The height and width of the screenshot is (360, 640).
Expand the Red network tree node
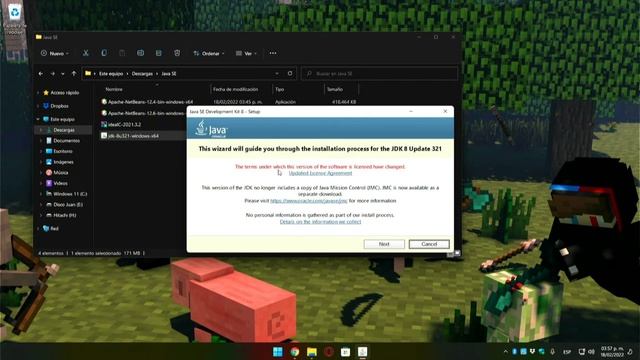click(x=38, y=229)
